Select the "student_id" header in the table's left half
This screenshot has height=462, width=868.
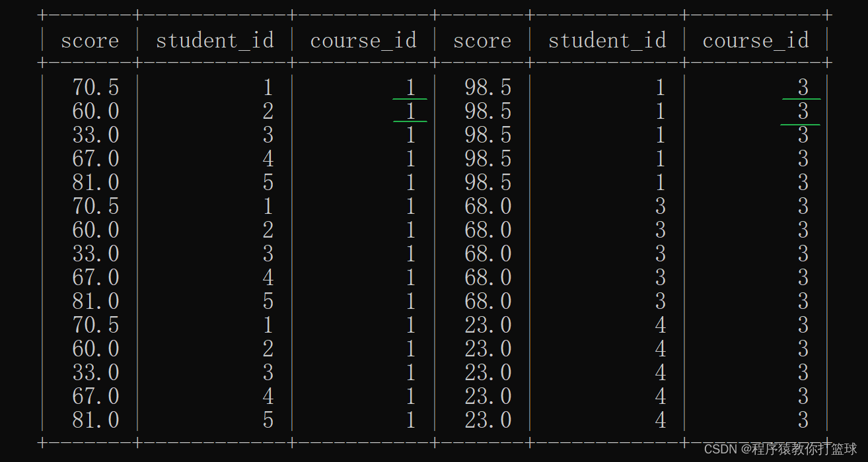(x=215, y=41)
